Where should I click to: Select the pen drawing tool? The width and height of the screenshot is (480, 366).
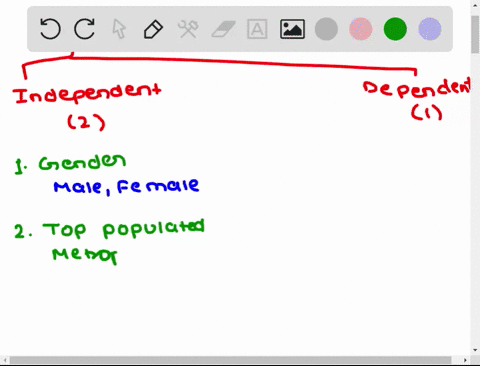coord(153,29)
